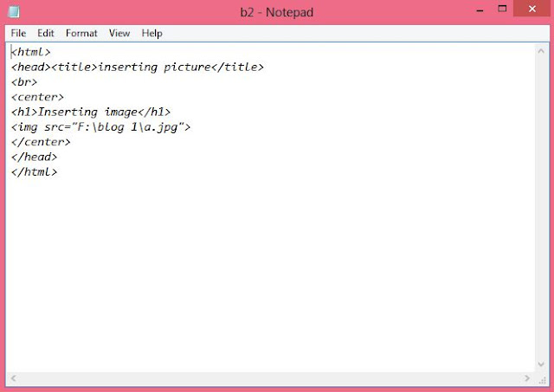Open the Format menu
This screenshot has width=554, height=392.
coord(81,33)
